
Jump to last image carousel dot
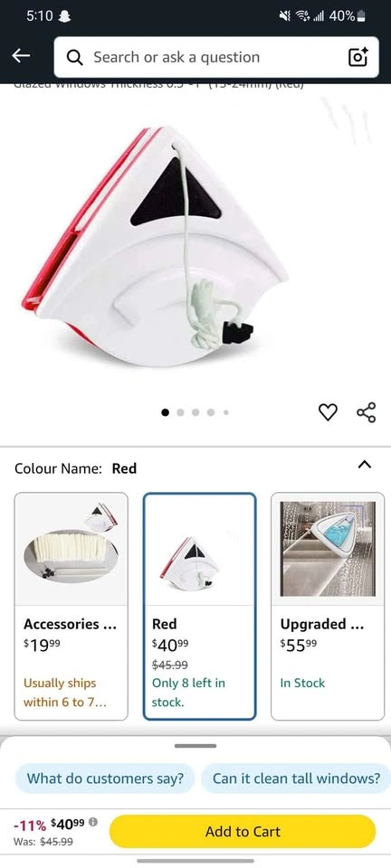(x=226, y=412)
